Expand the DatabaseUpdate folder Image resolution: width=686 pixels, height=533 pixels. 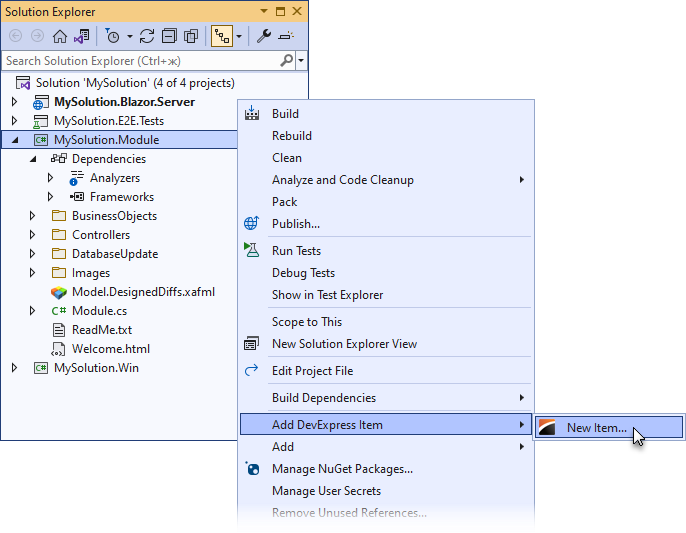tap(32, 253)
